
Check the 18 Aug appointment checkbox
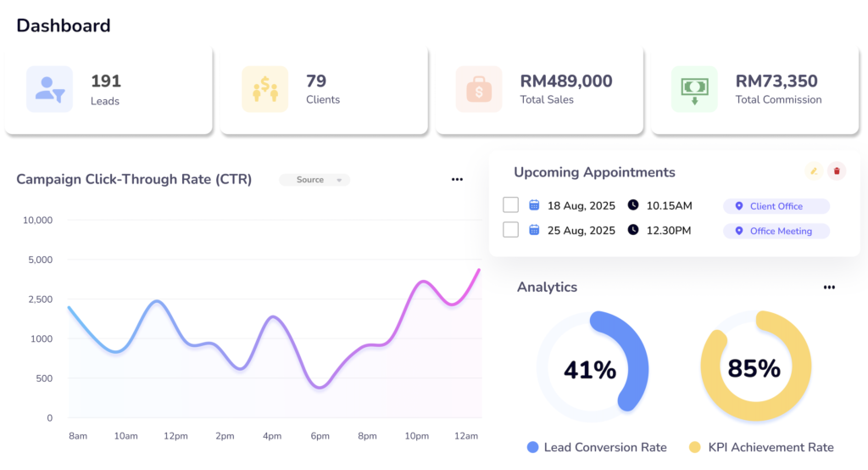(510, 205)
